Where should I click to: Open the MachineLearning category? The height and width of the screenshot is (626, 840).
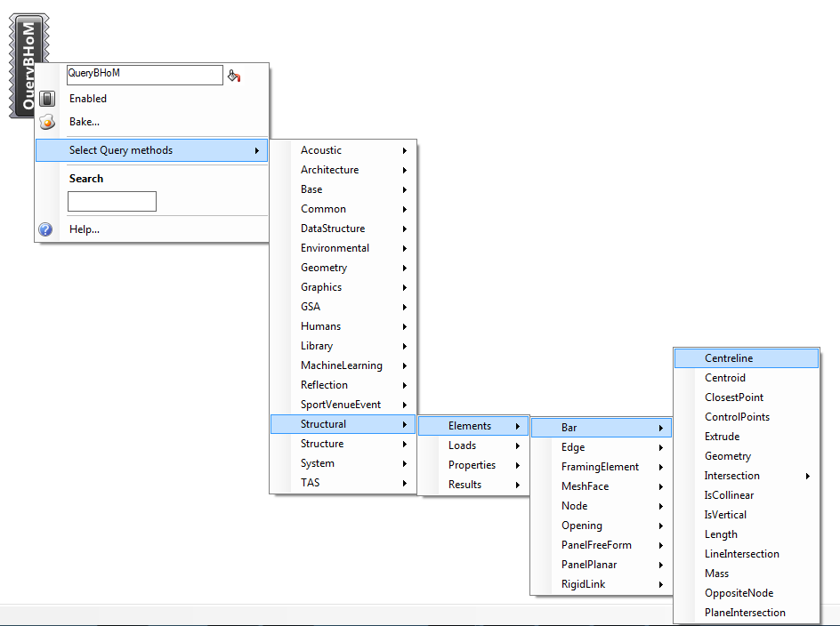(x=343, y=365)
